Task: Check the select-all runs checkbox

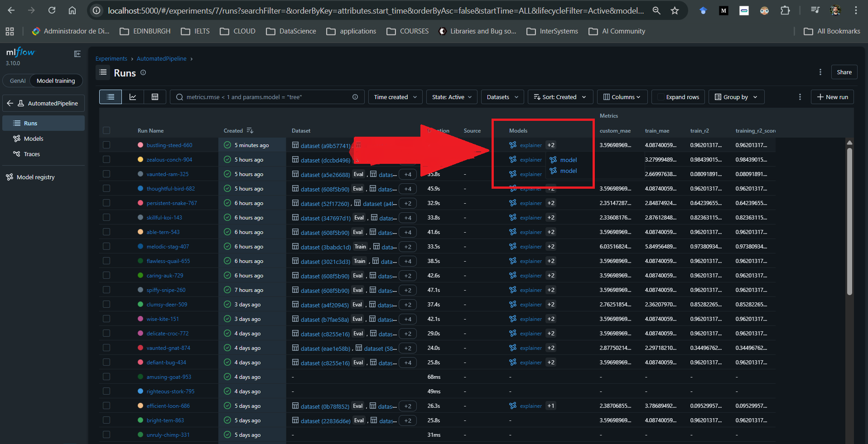Action: tap(106, 130)
